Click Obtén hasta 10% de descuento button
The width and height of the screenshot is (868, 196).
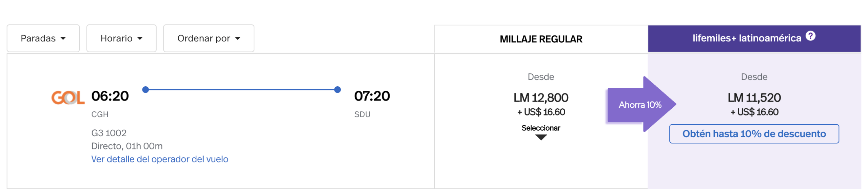pos(753,134)
